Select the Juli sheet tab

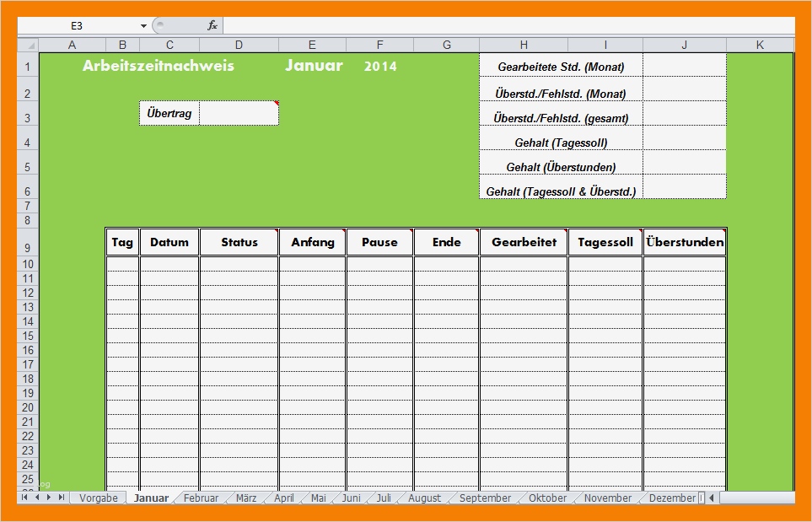tap(382, 498)
